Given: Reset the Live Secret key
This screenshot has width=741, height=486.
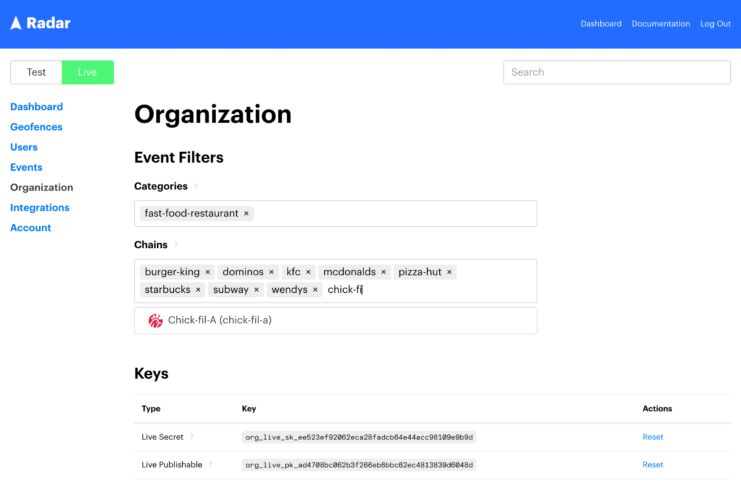Looking at the screenshot, I should (652, 437).
